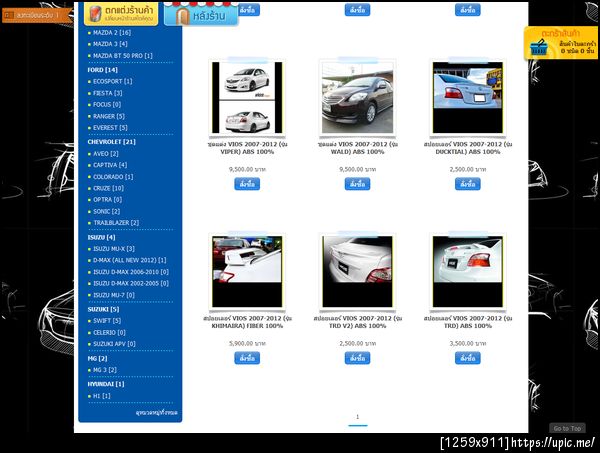The width and height of the screenshot is (600, 453).
Task: Open the FORD [14] brand heading
Action: [103, 70]
